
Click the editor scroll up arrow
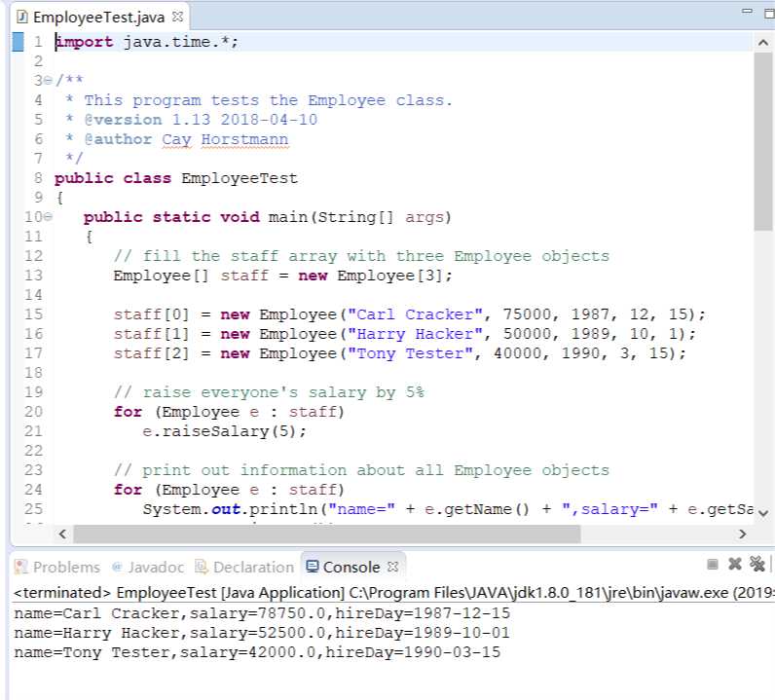point(763,43)
